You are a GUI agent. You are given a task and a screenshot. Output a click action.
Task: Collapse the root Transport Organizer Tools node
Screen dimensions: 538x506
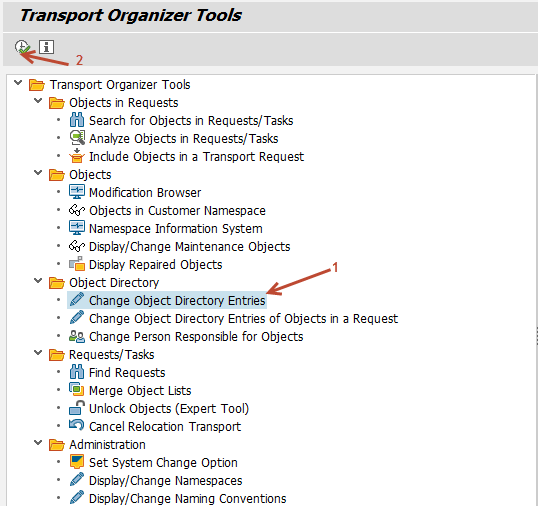pyautogui.click(x=18, y=83)
